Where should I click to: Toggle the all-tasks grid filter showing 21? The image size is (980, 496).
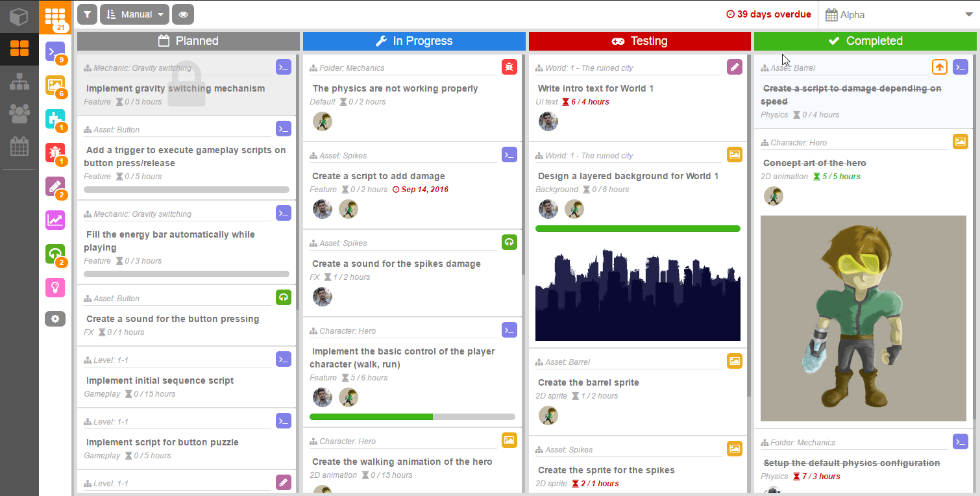click(55, 16)
